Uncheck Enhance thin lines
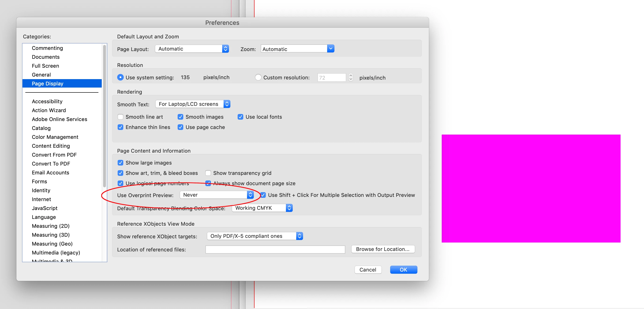The width and height of the screenshot is (644, 309). click(120, 127)
